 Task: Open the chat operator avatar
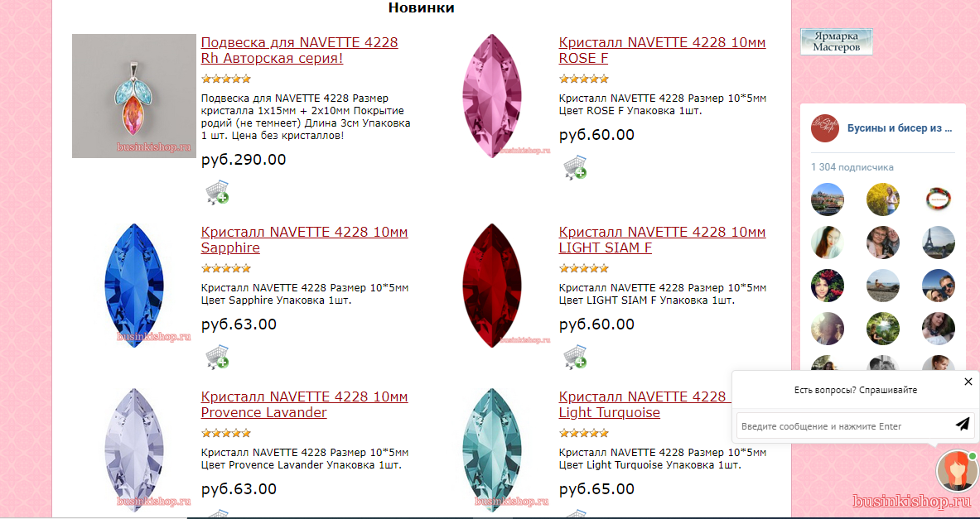point(956,472)
